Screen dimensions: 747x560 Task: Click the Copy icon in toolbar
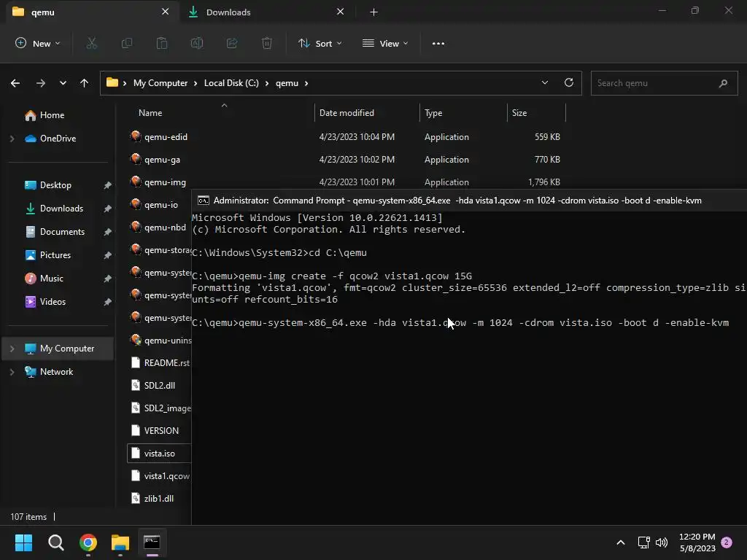(127, 43)
